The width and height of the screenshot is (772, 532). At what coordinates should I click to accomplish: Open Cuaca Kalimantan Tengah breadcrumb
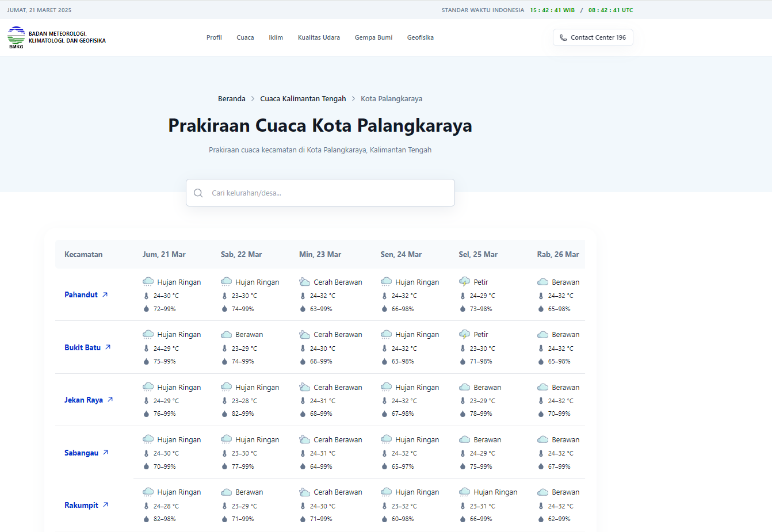[303, 99]
